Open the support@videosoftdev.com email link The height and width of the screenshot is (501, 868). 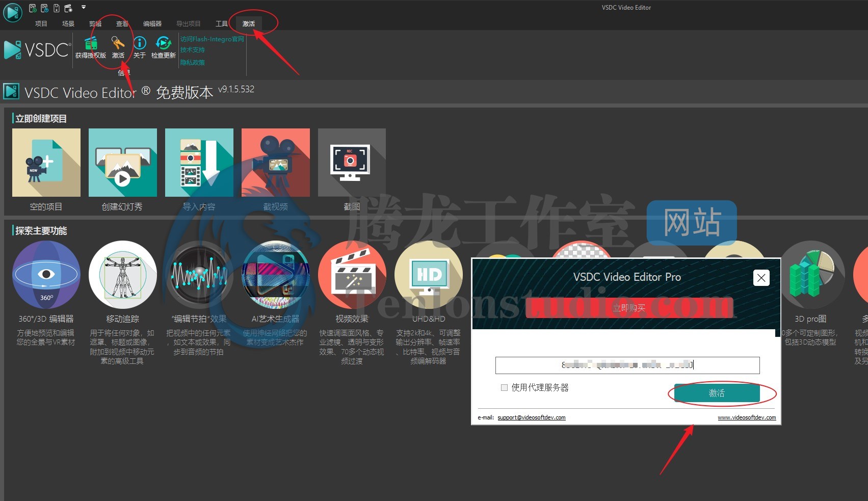532,417
